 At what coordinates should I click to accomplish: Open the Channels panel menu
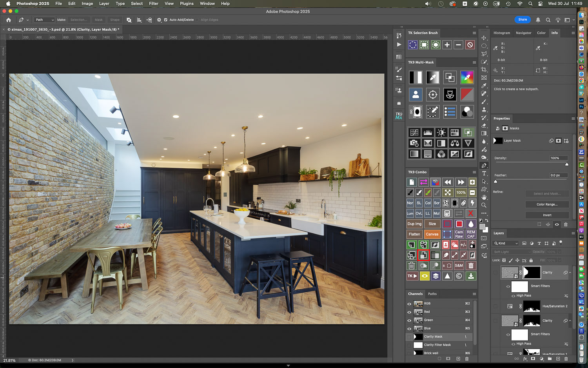pos(474,294)
